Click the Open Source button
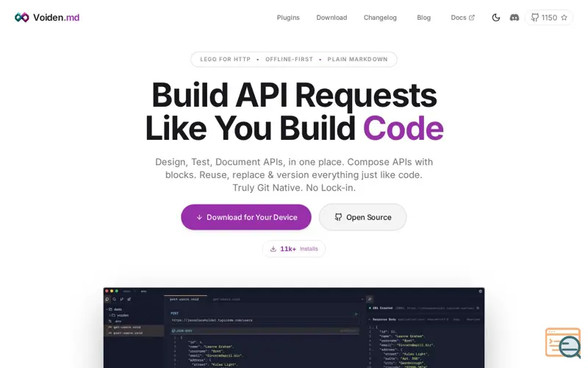The height and width of the screenshot is (368, 588). (x=362, y=217)
